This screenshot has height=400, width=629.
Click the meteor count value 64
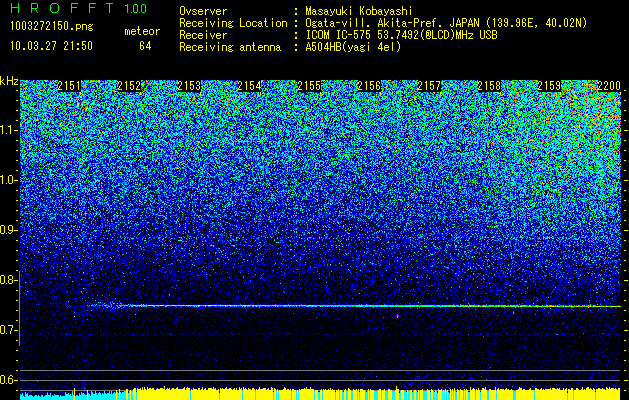pyautogui.click(x=145, y=46)
